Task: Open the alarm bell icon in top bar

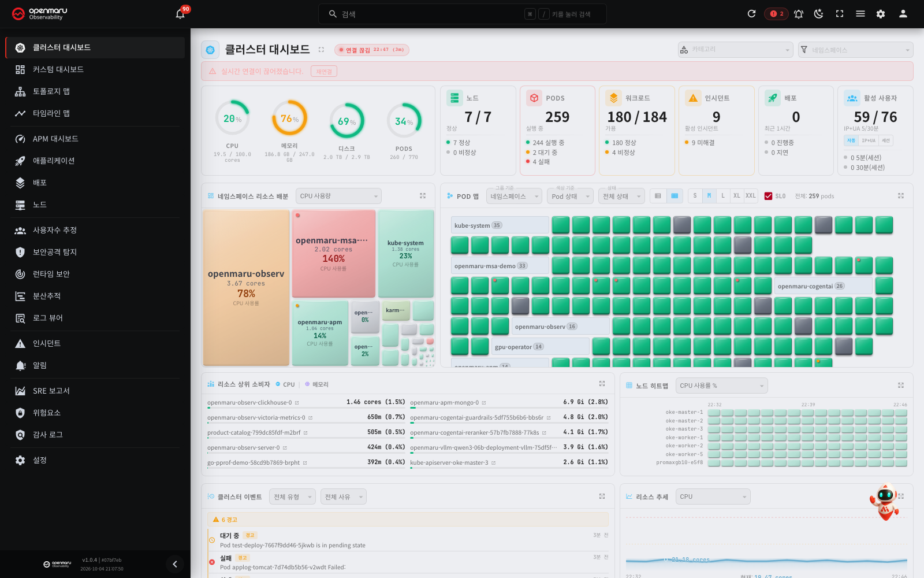Action: pyautogui.click(x=799, y=14)
